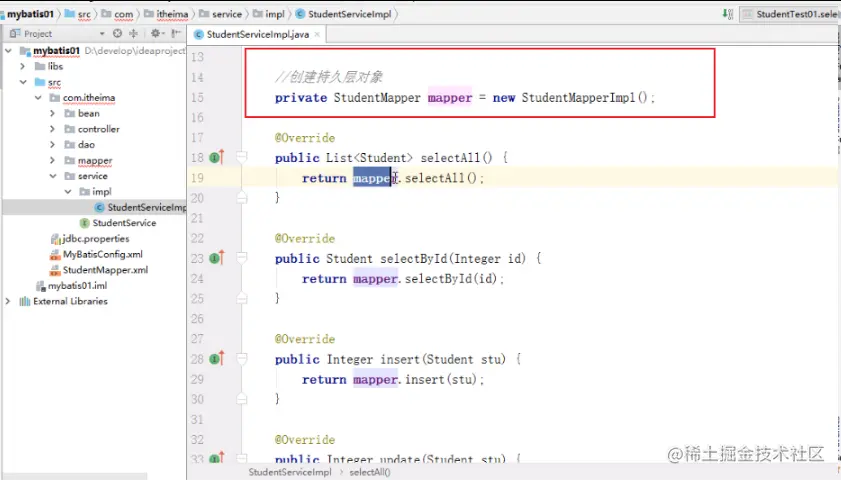Fold the selectAll method at line 18
This screenshot has width=841, height=480.
242,157
